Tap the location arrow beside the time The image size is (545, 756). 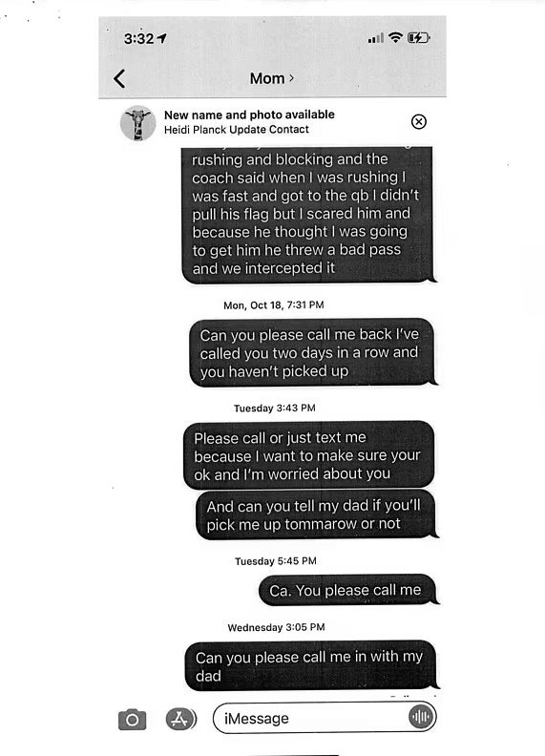(162, 38)
